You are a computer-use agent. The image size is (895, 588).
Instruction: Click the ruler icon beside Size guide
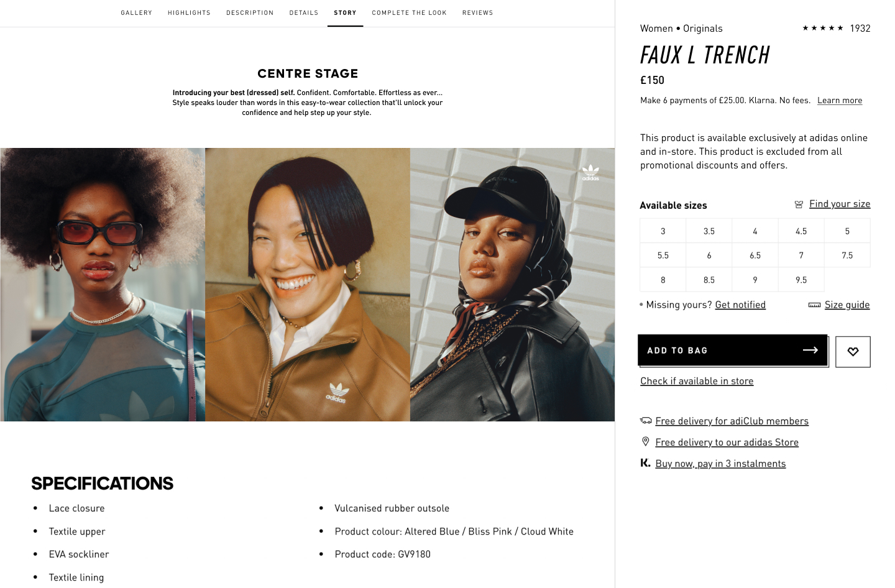814,305
